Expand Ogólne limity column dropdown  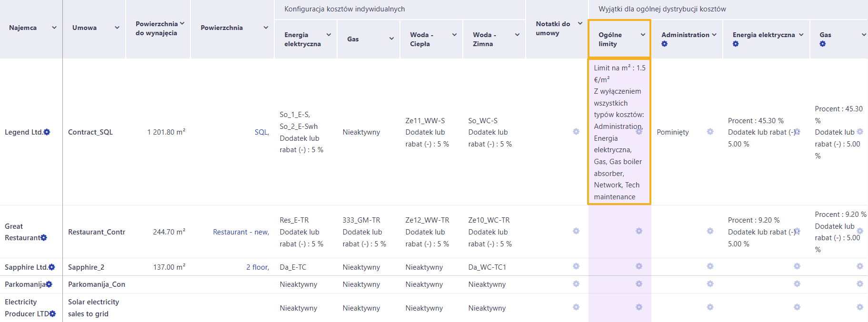click(x=643, y=35)
